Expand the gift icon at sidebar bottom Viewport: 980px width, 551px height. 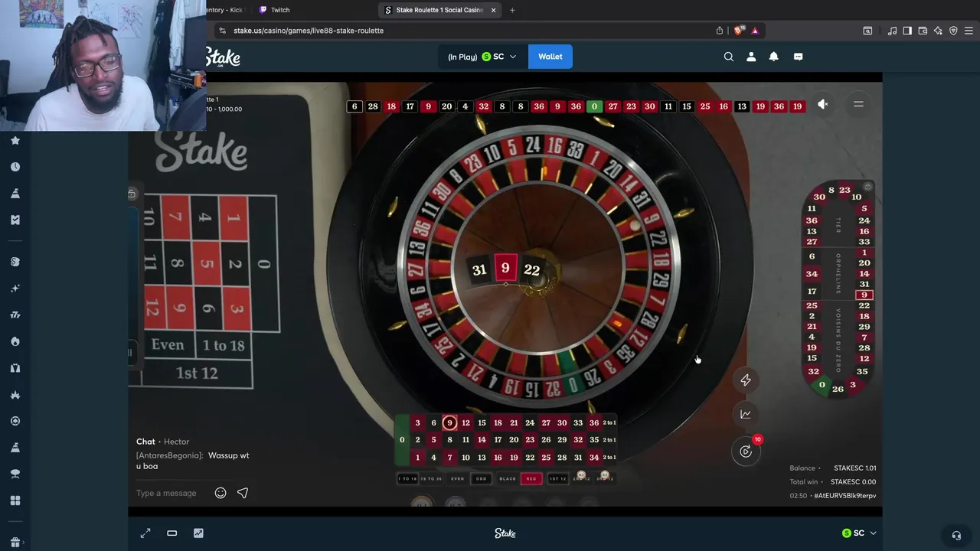click(15, 543)
